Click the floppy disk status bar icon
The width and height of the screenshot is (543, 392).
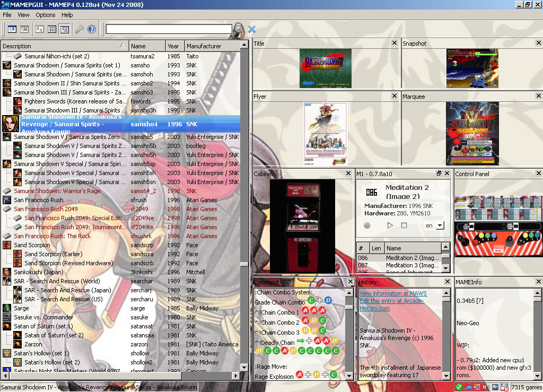click(504, 387)
